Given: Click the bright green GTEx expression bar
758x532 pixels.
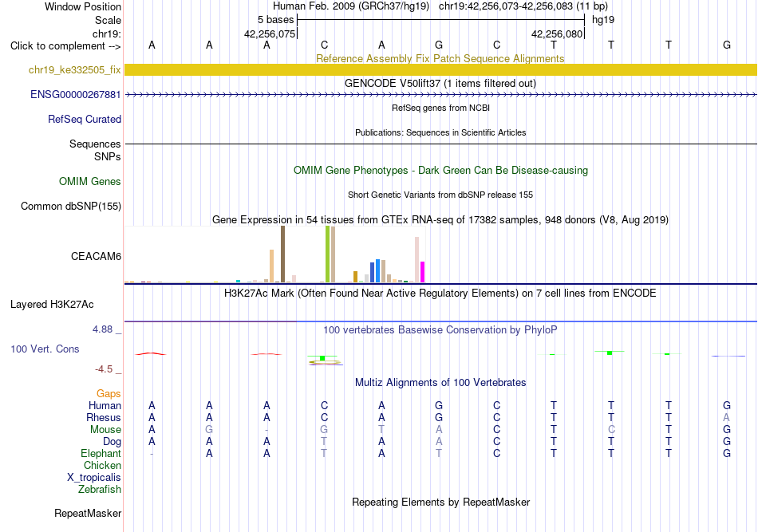Looking at the screenshot, I should (327, 254).
